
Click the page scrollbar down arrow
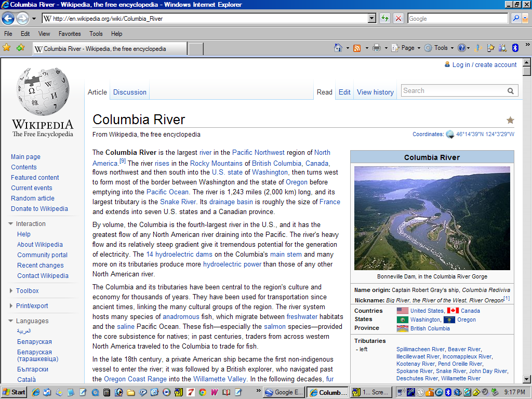(527, 379)
